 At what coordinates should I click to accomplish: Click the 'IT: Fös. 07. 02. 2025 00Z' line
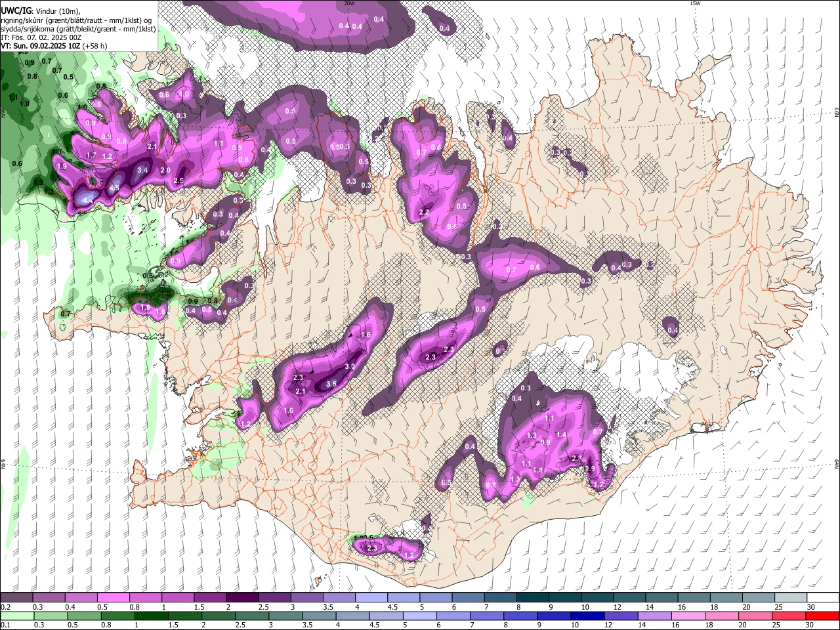[41, 37]
